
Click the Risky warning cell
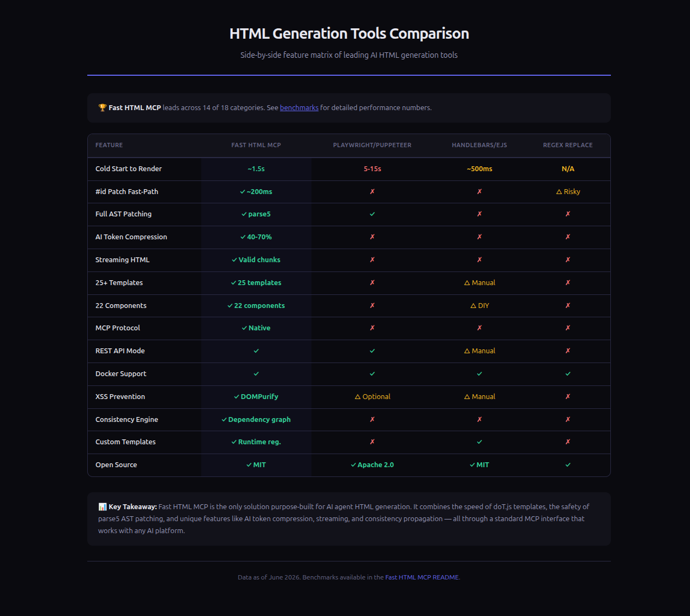[x=568, y=192]
